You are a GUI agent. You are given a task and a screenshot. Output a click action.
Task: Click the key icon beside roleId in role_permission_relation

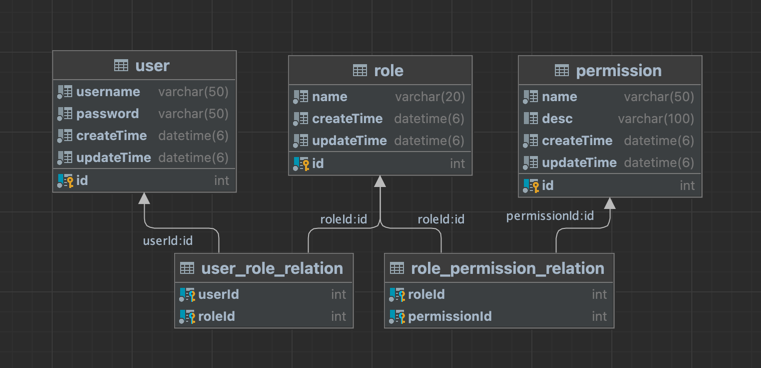(397, 295)
